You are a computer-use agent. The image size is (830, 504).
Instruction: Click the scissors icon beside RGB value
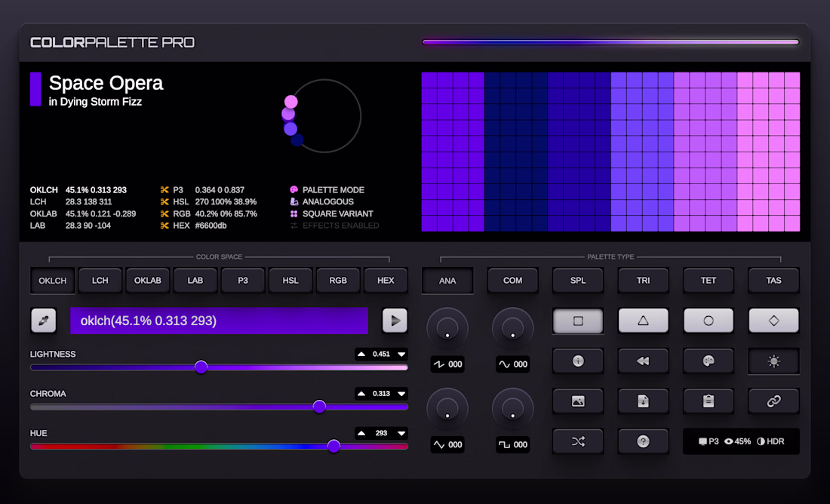coord(164,214)
